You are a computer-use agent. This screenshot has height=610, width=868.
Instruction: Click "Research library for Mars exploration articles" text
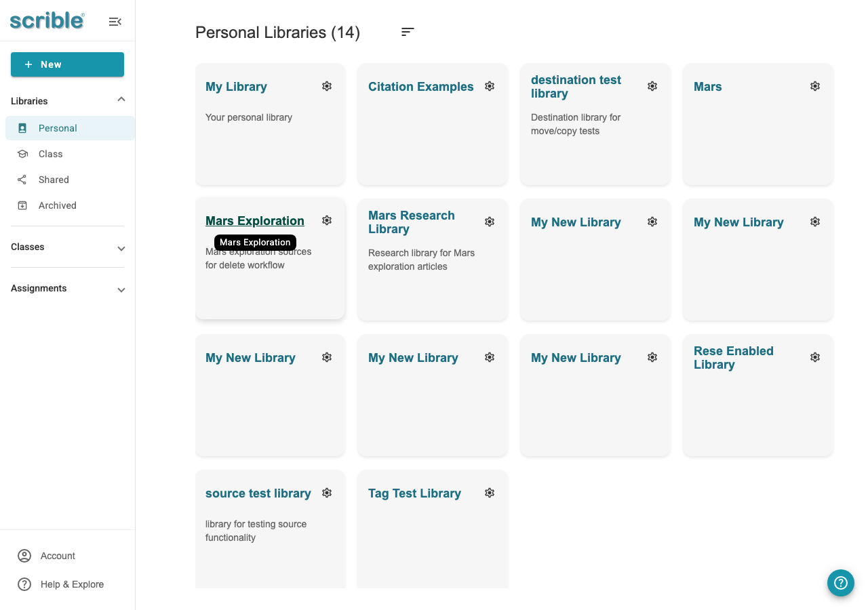(422, 260)
